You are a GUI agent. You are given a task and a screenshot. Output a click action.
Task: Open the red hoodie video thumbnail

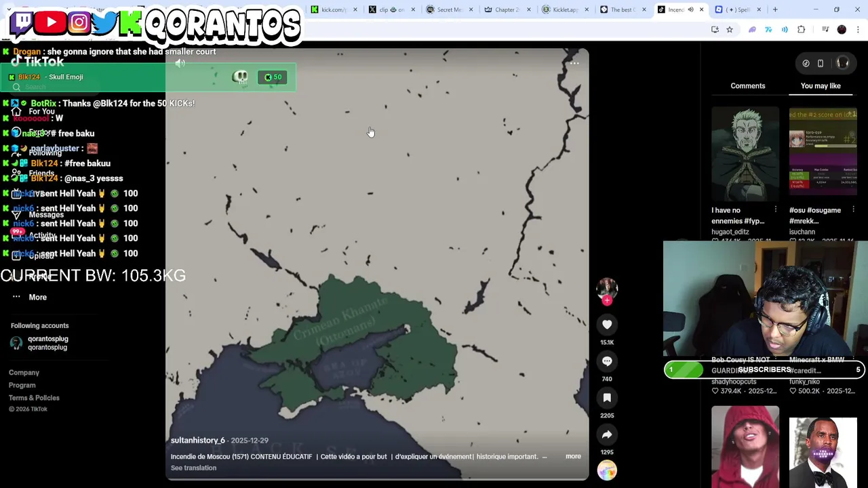pyautogui.click(x=745, y=446)
